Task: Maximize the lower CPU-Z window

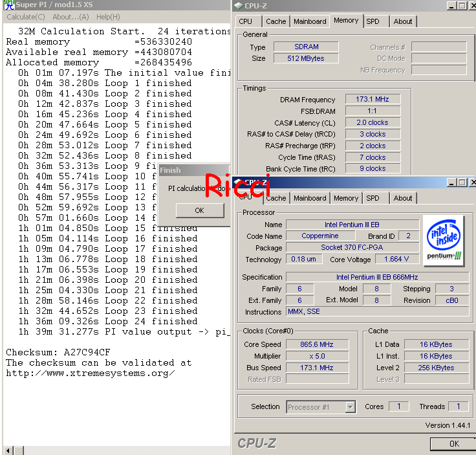Action: (x=462, y=183)
